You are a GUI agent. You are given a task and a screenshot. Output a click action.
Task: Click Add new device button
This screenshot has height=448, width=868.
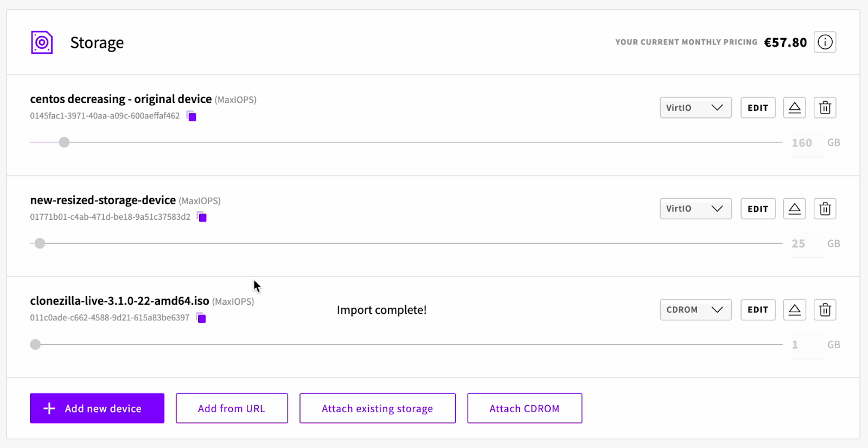click(97, 408)
